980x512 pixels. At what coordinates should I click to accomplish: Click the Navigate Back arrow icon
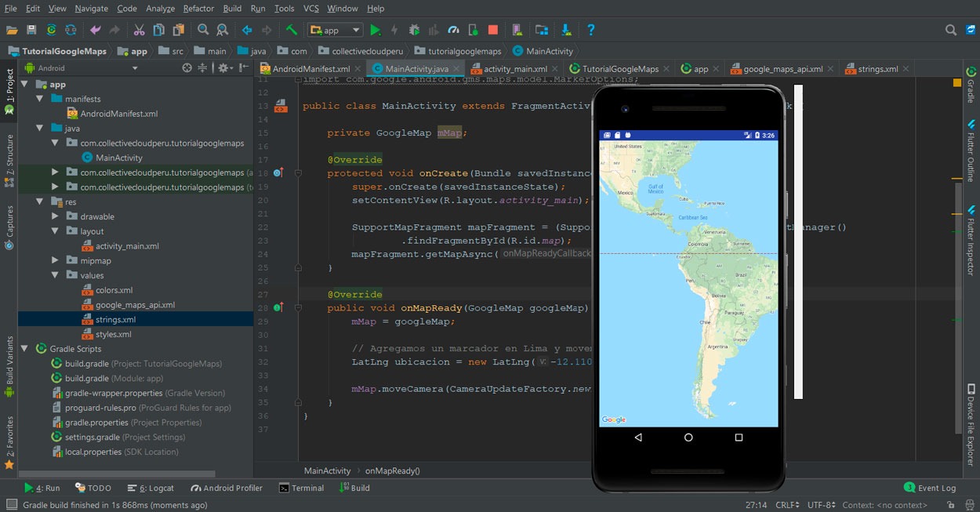(247, 30)
